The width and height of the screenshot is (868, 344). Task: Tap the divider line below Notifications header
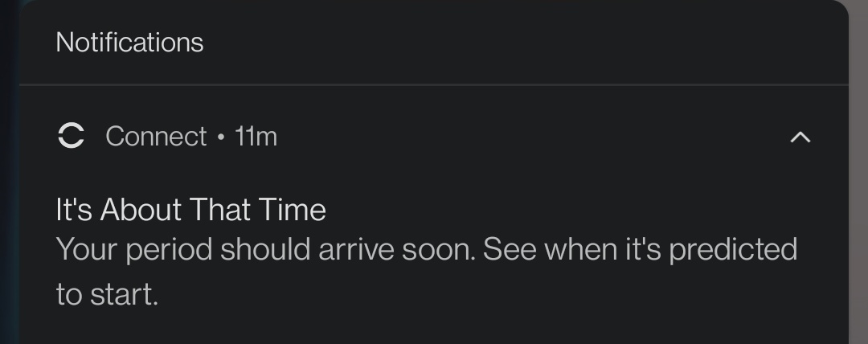click(434, 84)
